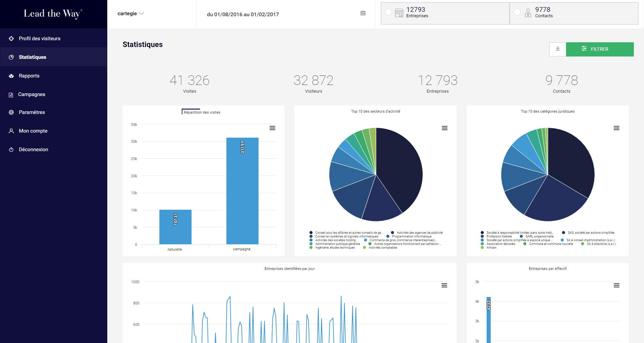Image resolution: width=644 pixels, height=343 pixels.
Task: Click the 'Répartition des visites' chart title
Action: [202, 112]
